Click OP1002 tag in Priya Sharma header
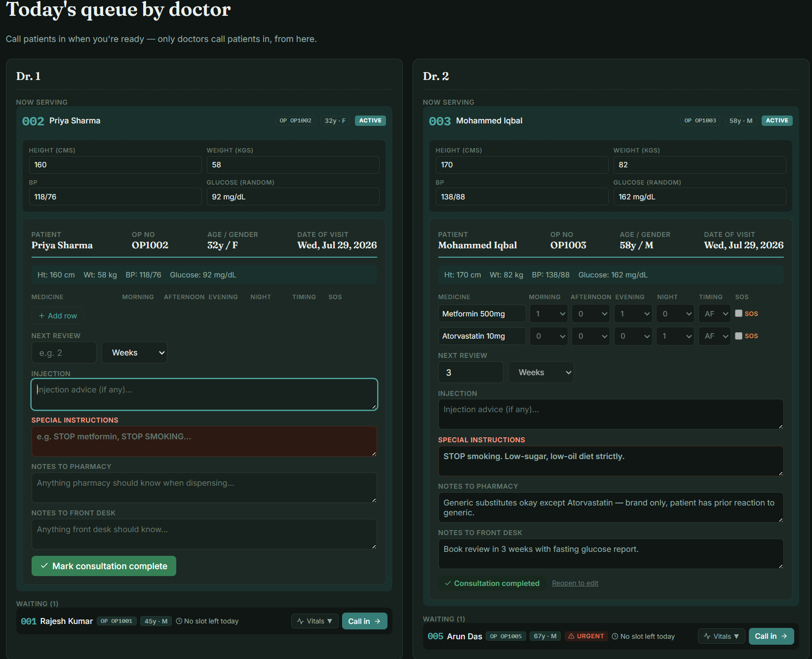 [295, 120]
